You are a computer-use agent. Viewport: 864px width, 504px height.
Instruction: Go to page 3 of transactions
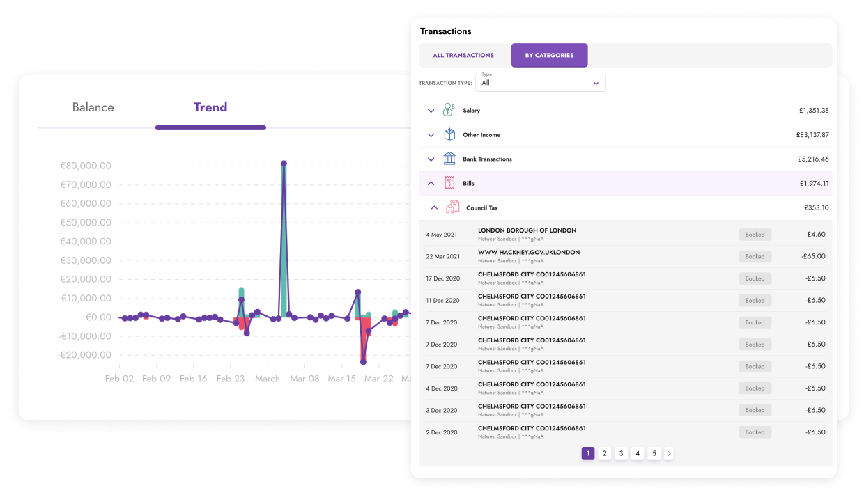pos(621,454)
